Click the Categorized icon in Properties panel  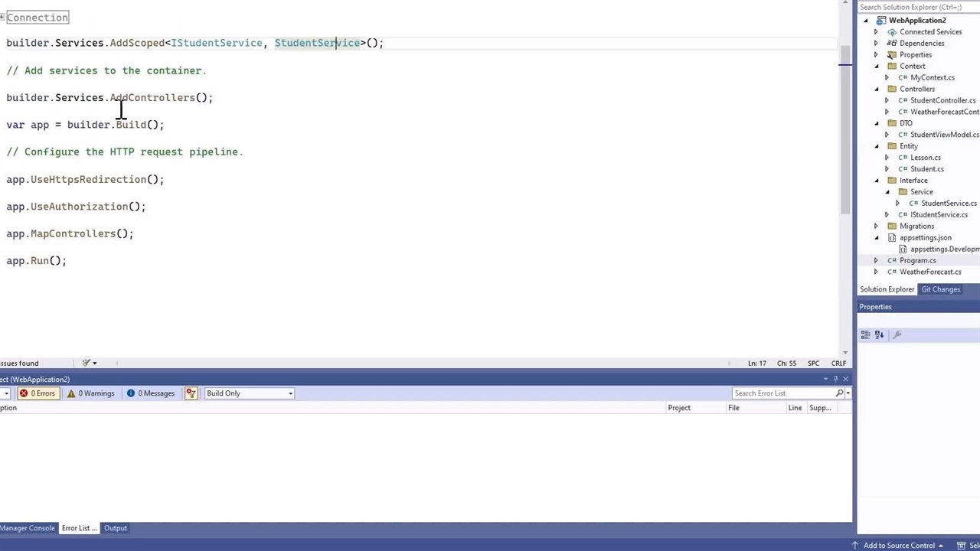(x=865, y=334)
